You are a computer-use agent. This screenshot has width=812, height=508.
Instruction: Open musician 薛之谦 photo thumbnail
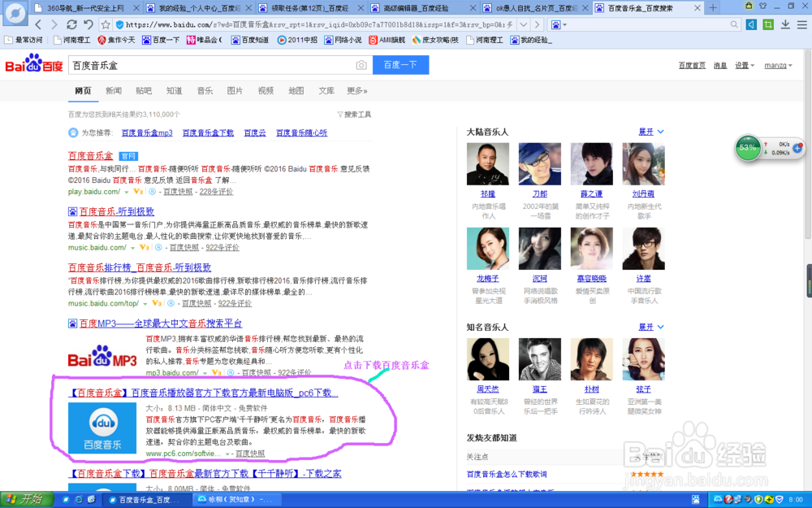[x=591, y=164]
